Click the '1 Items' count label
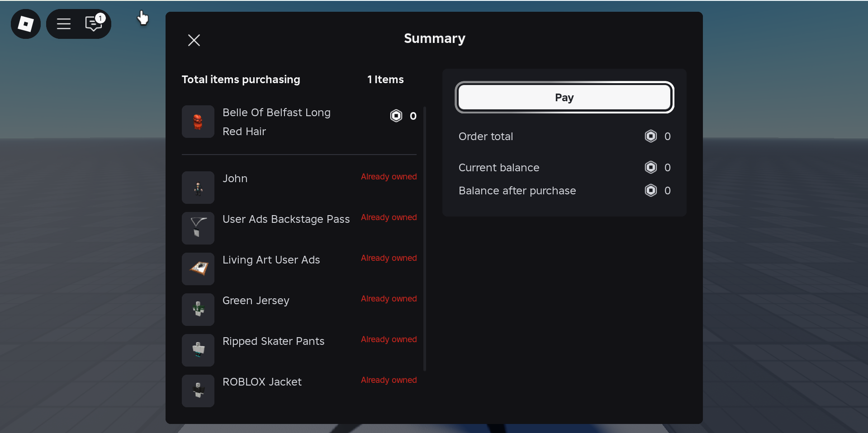 point(385,79)
